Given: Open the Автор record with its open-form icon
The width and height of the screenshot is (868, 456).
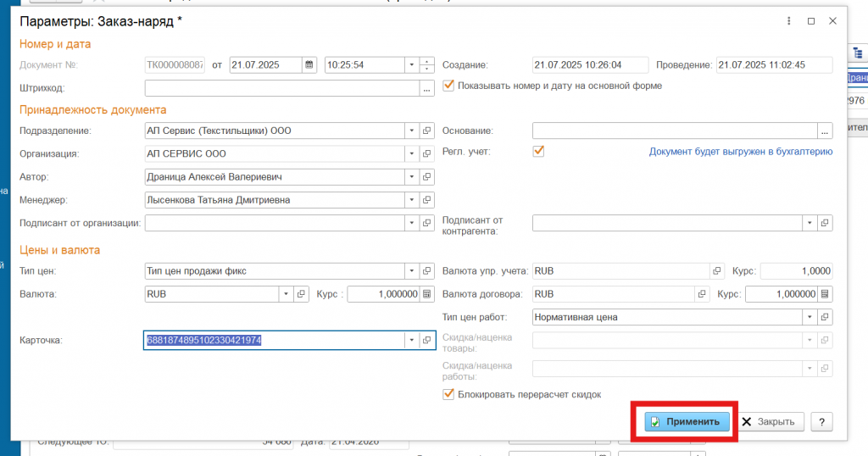Looking at the screenshot, I should coord(427,177).
